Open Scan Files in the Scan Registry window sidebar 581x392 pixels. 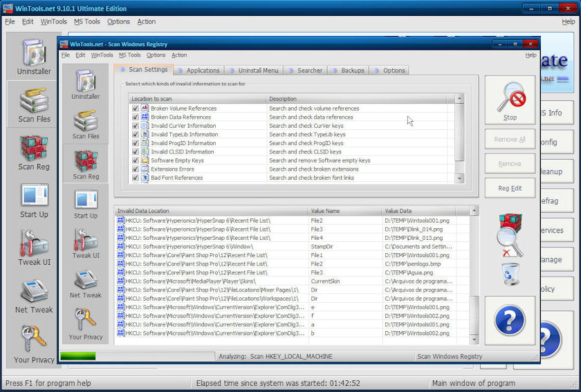tap(86, 124)
